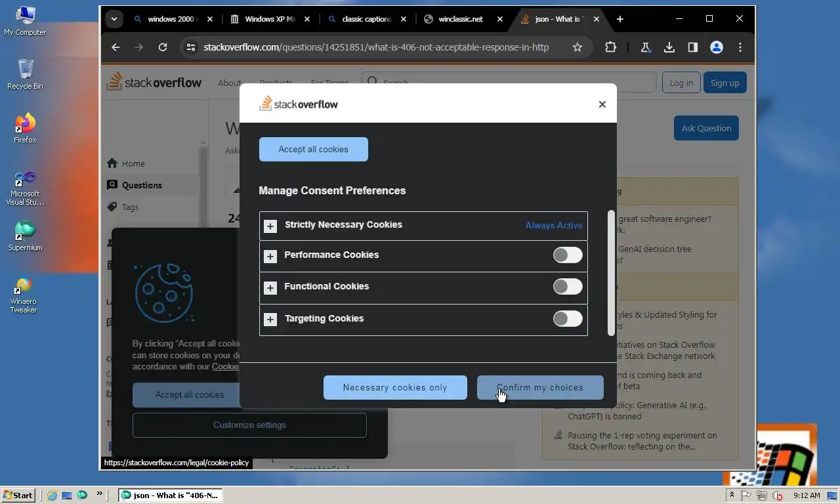Click tray volume muted icon

(778, 495)
